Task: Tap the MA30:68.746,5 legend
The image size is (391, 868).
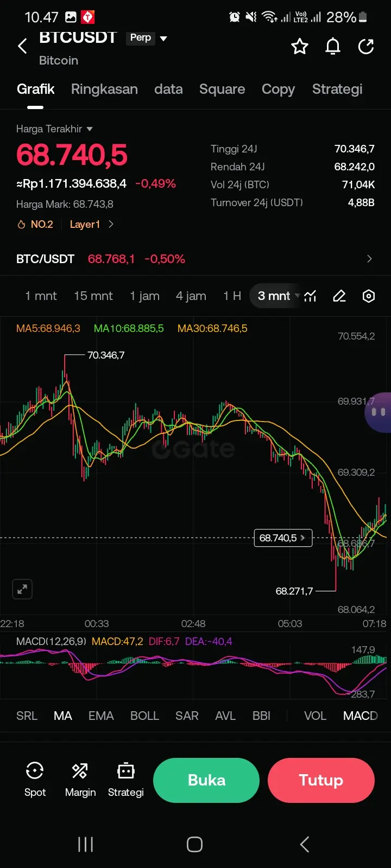Action: (x=212, y=328)
